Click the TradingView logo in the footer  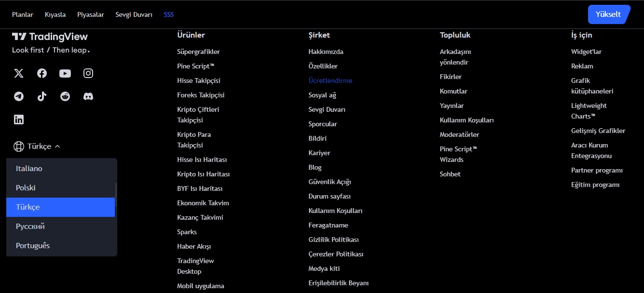point(50,37)
